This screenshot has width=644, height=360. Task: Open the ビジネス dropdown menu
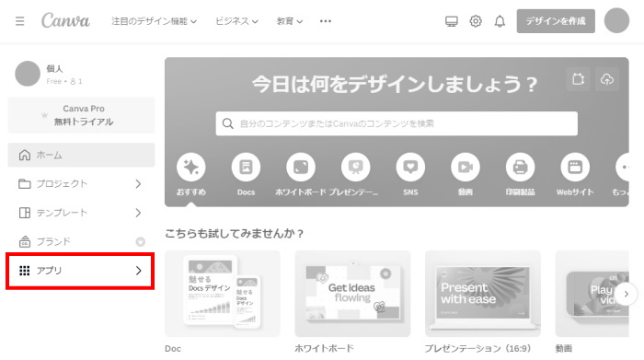(237, 21)
